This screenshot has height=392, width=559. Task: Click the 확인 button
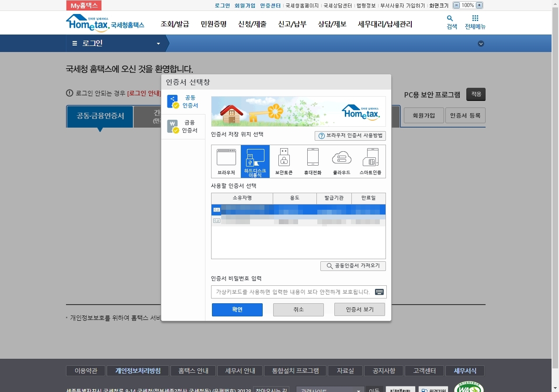(x=237, y=309)
